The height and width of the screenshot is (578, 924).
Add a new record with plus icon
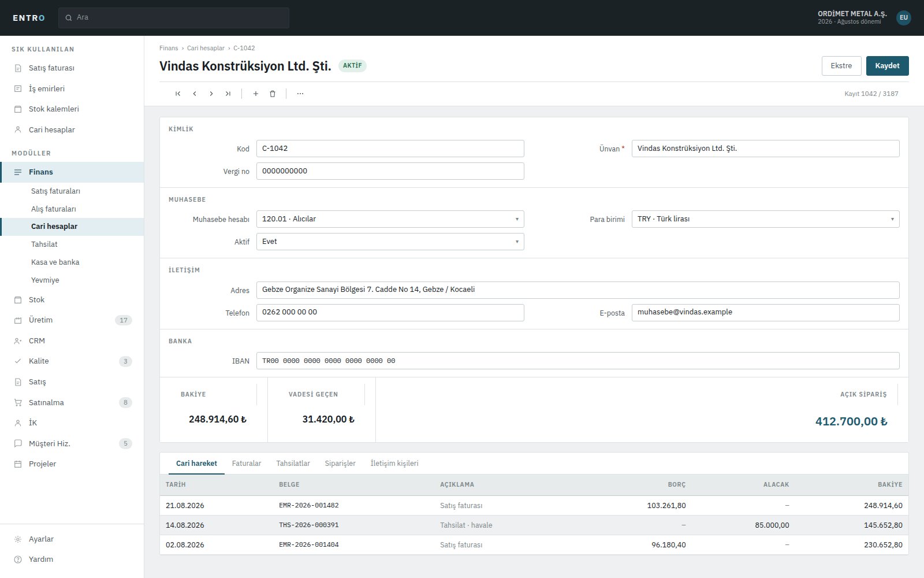point(256,94)
